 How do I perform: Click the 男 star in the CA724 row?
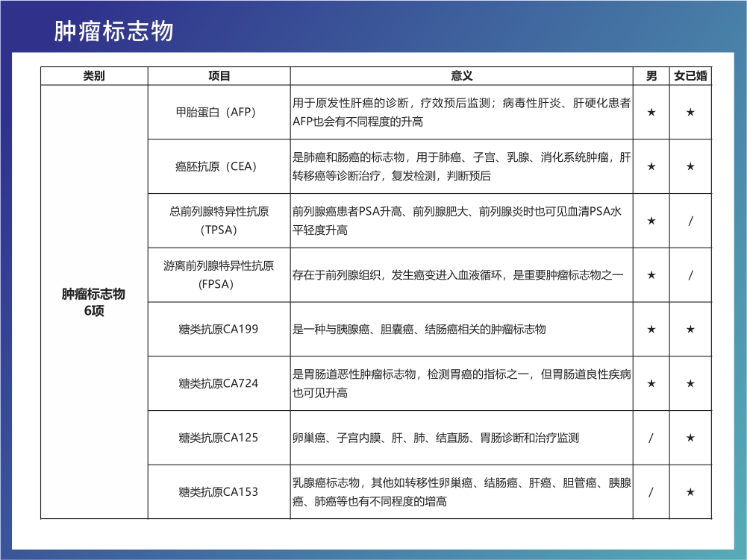coord(651,384)
